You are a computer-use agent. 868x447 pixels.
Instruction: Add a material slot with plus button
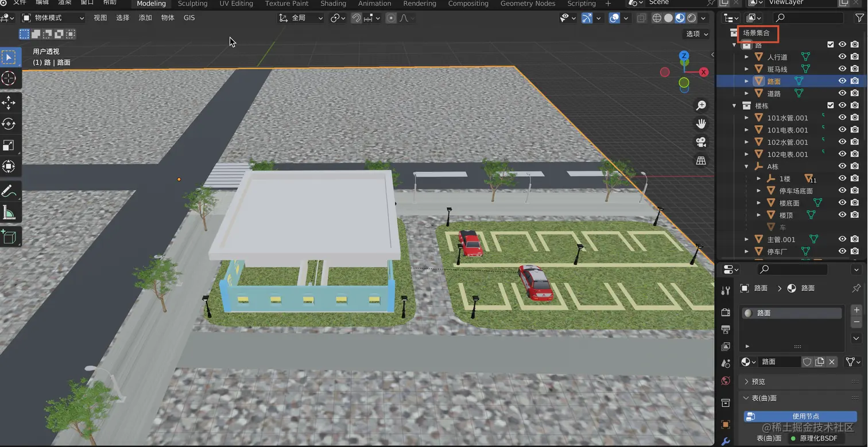pyautogui.click(x=857, y=310)
